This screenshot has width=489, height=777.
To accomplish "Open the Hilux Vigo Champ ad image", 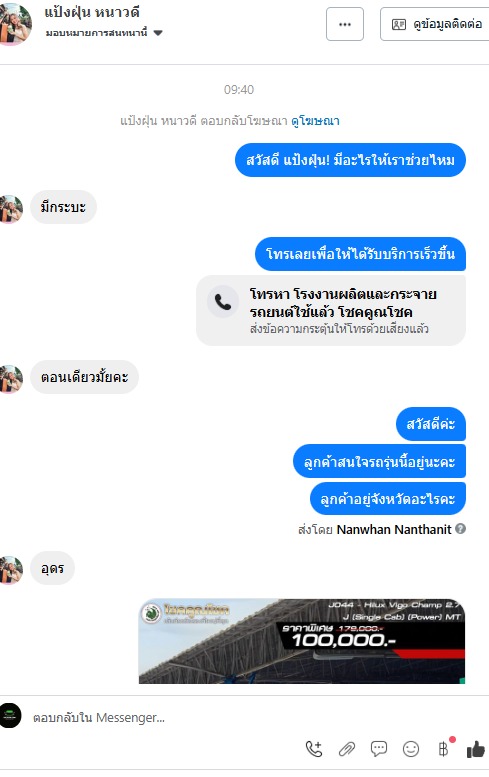I will point(302,641).
